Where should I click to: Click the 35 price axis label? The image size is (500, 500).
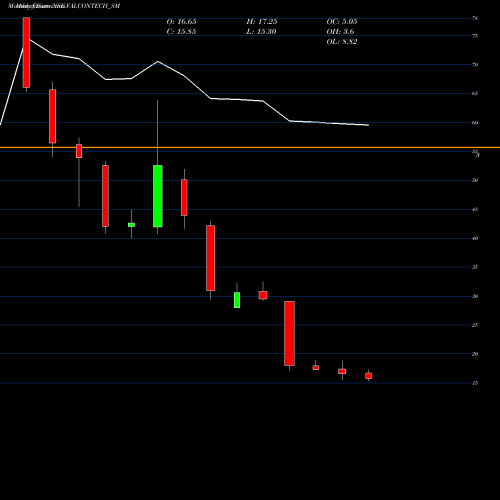point(475,267)
